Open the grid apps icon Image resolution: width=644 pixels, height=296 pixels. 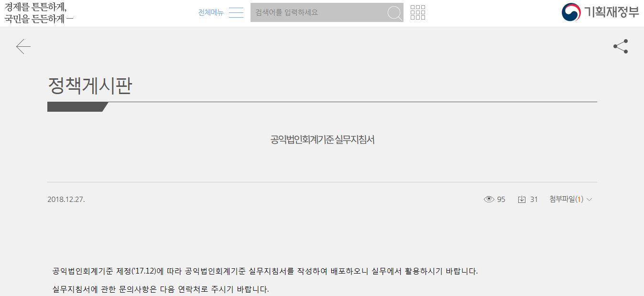click(x=418, y=12)
